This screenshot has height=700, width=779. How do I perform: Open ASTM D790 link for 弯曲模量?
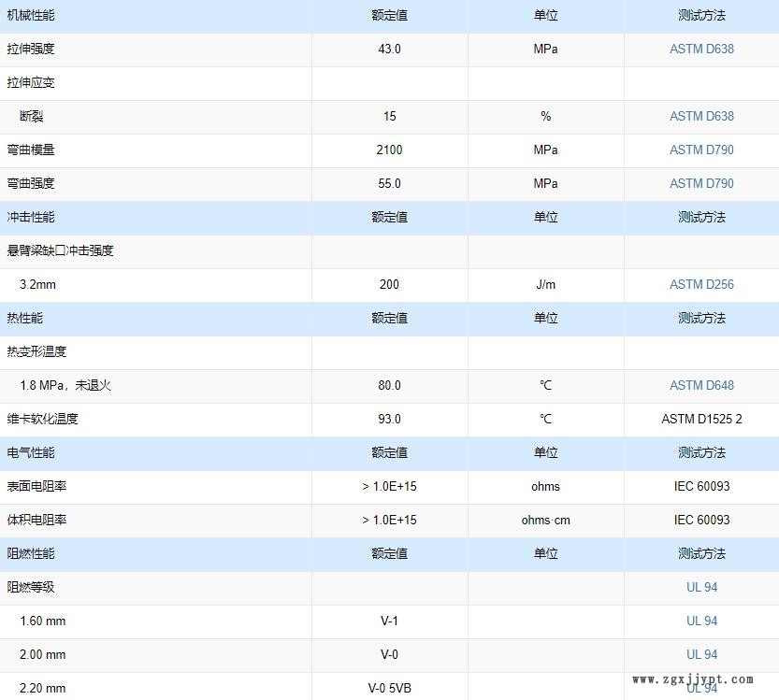(701, 150)
